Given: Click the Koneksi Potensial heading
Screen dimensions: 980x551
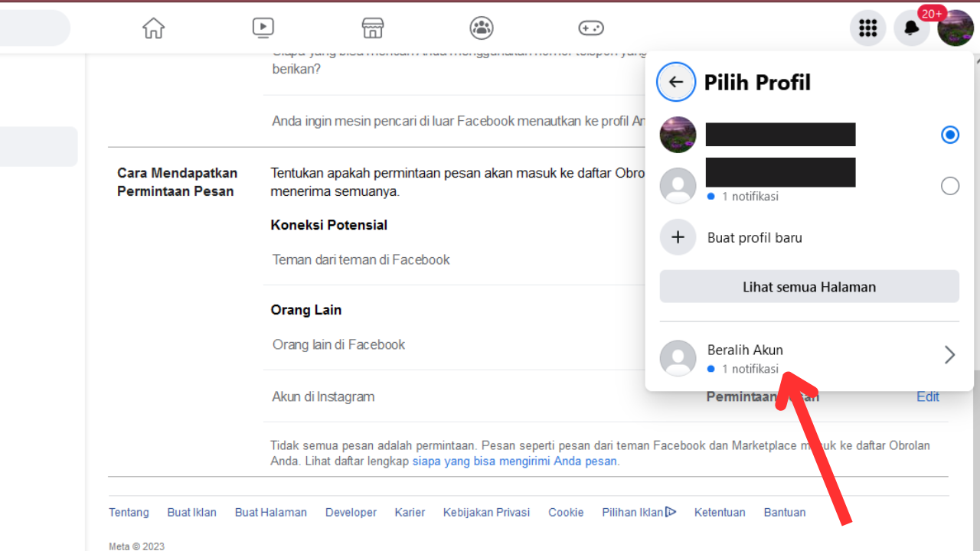Looking at the screenshot, I should (329, 225).
